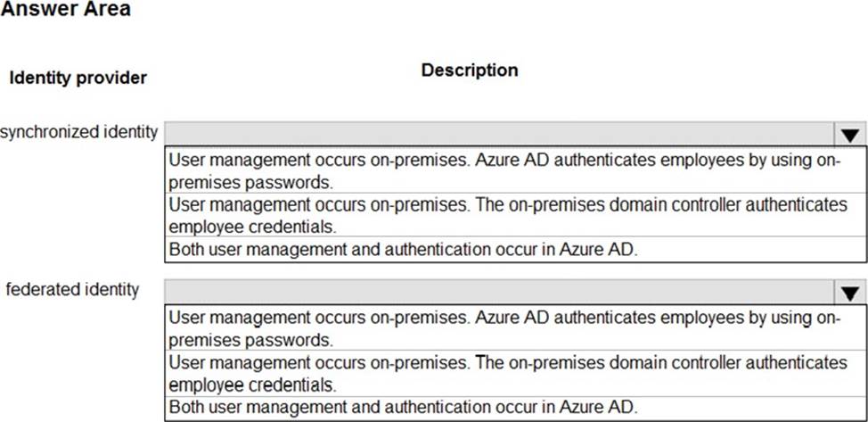
Task: Open the federated identity dropdown arrow
Action: click(850, 292)
